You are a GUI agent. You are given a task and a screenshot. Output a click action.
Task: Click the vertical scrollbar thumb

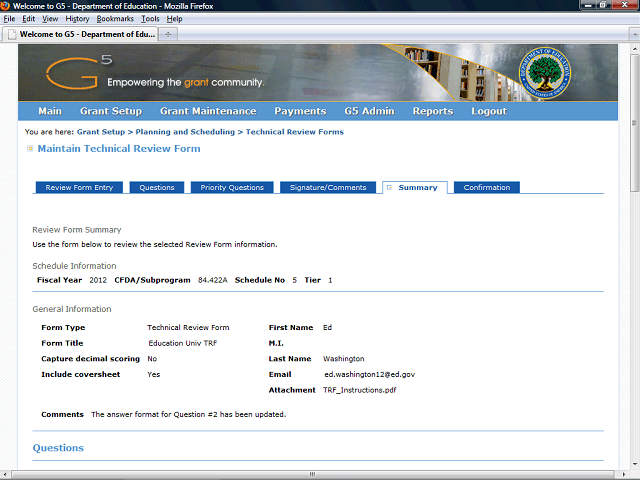pos(634,122)
